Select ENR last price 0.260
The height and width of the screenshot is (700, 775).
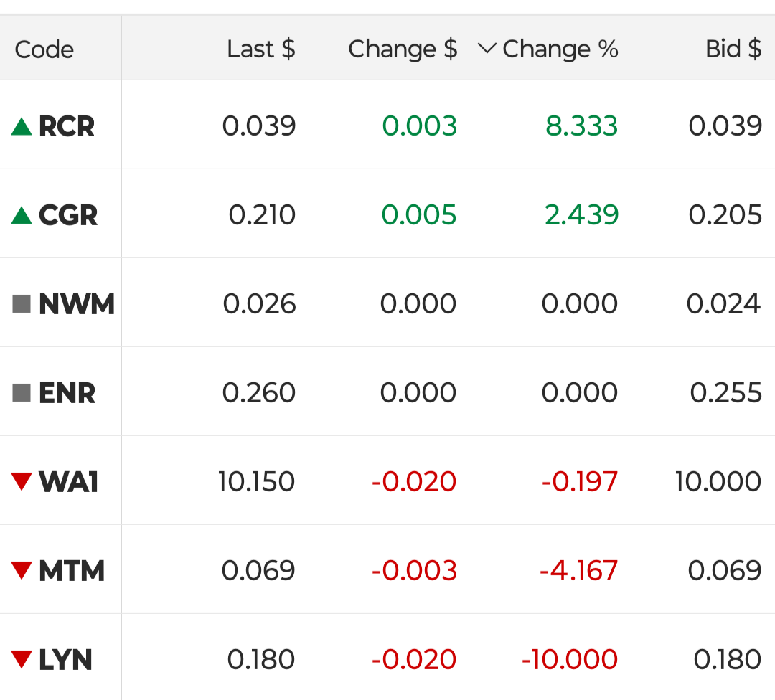[x=259, y=393]
